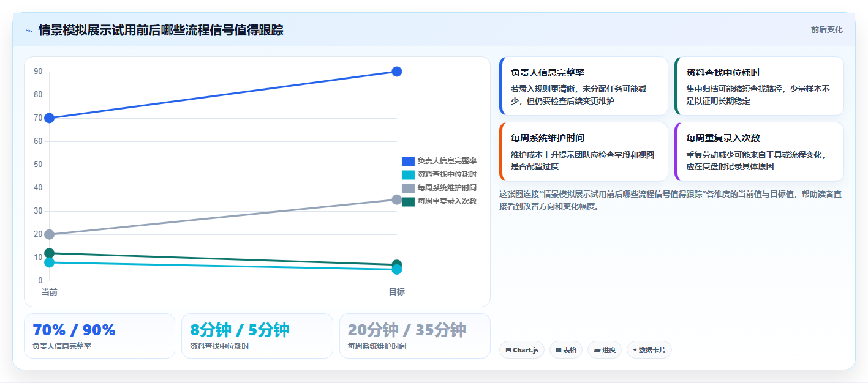The image size is (868, 383).
Task: Click the blue 负责人信息完整率 legend swatch
Action: tap(409, 161)
